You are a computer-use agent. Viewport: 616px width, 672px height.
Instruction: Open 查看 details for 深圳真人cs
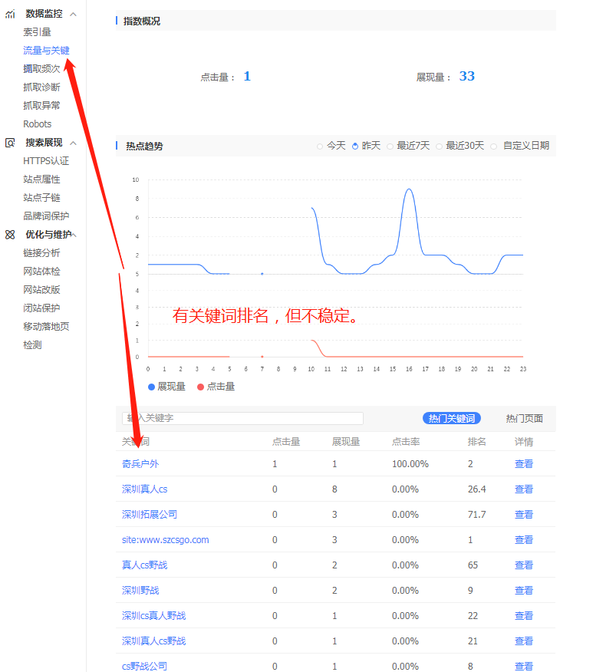[x=523, y=489]
